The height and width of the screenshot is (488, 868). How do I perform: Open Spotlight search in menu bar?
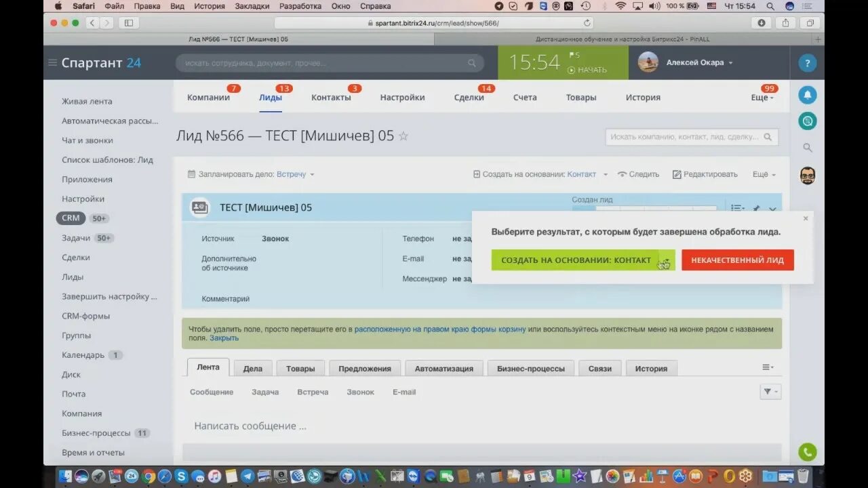click(x=771, y=6)
